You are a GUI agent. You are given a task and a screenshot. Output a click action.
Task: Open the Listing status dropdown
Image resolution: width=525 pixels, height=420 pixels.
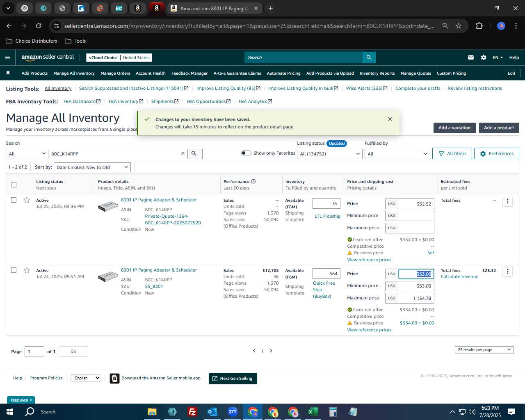[x=330, y=154]
